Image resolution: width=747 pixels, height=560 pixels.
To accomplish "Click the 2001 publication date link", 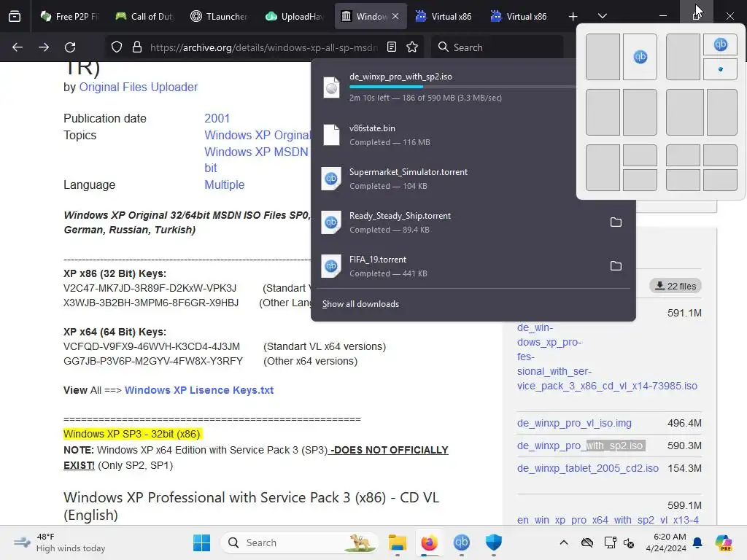I will 217,118.
